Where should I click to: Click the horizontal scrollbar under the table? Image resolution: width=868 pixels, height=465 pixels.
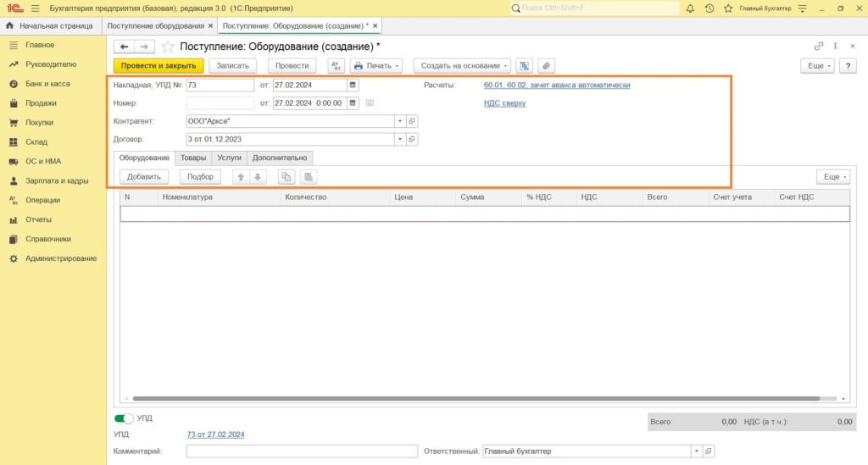tap(475, 398)
